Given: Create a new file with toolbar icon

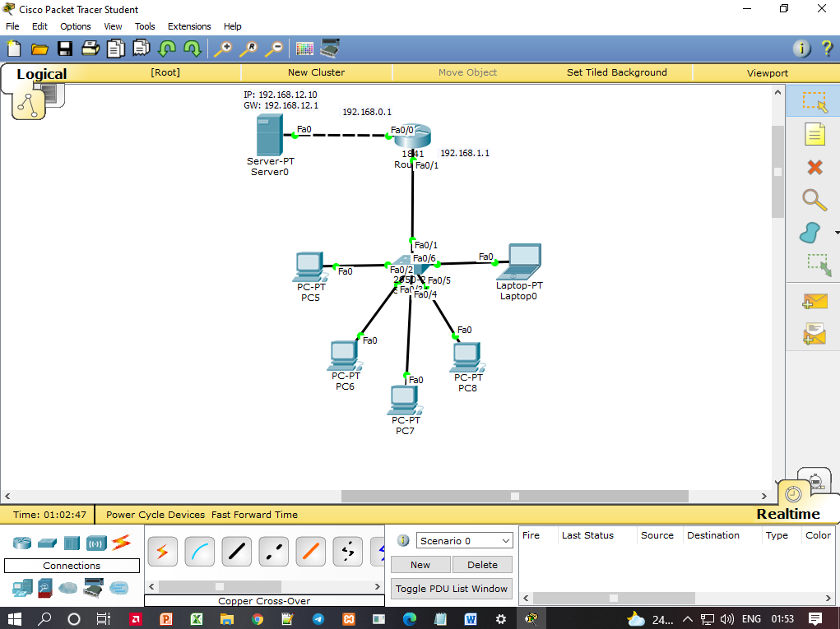Looking at the screenshot, I should coord(14,49).
